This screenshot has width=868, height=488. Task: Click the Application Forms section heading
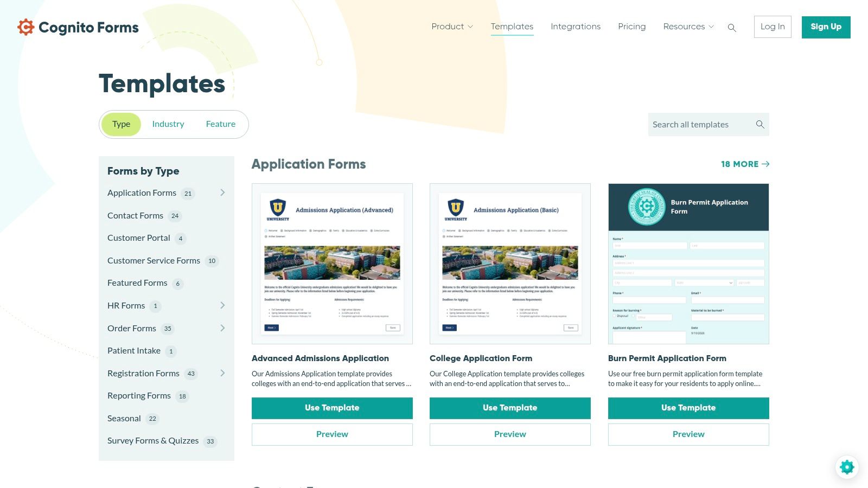coord(309,164)
